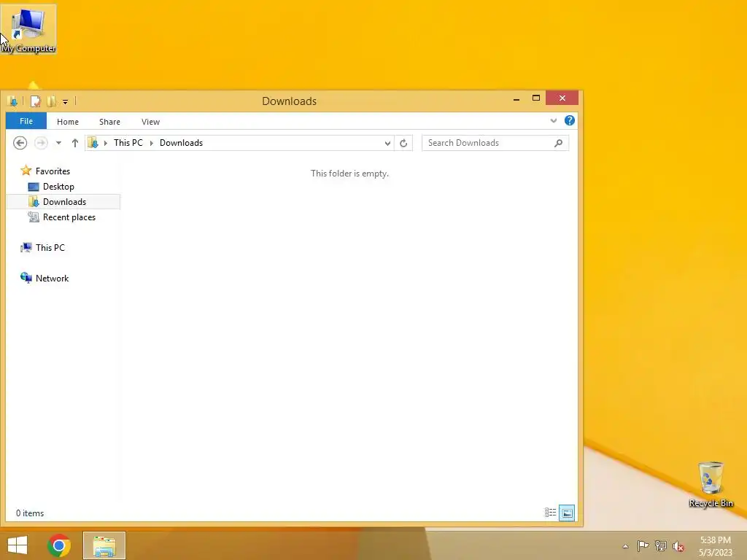Click the muted volume tray icon
The height and width of the screenshot is (560, 747).
coord(678,546)
